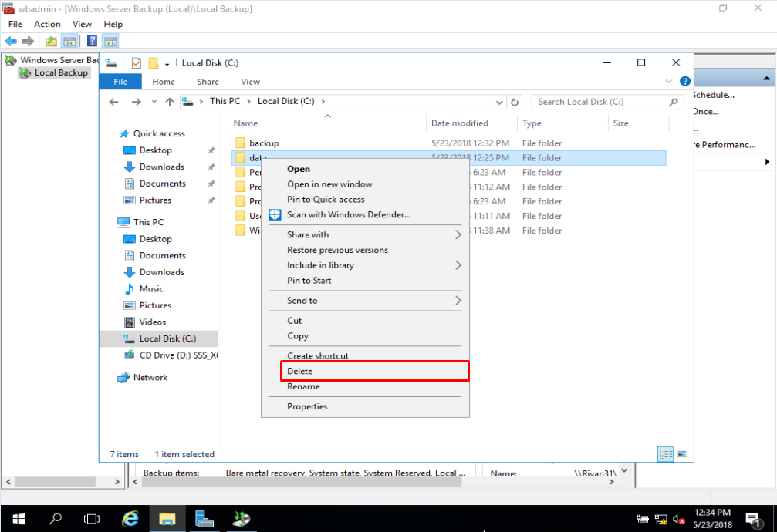Switch to Details view icon in status bar
The image size is (777, 532).
[666, 453]
